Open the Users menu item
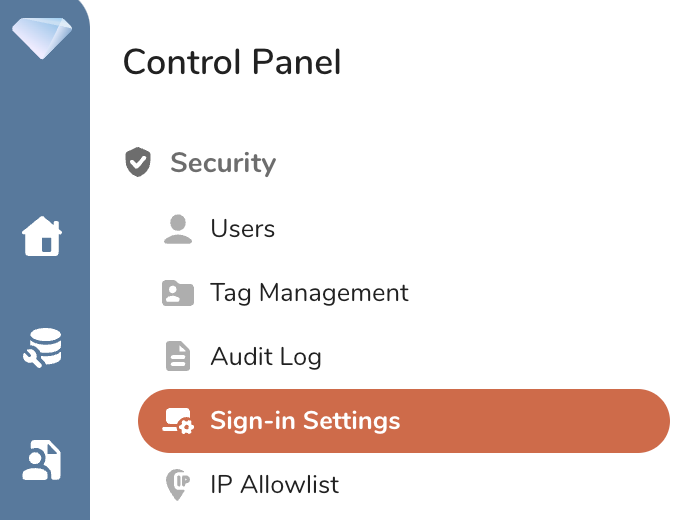The image size is (696, 520). [242, 229]
